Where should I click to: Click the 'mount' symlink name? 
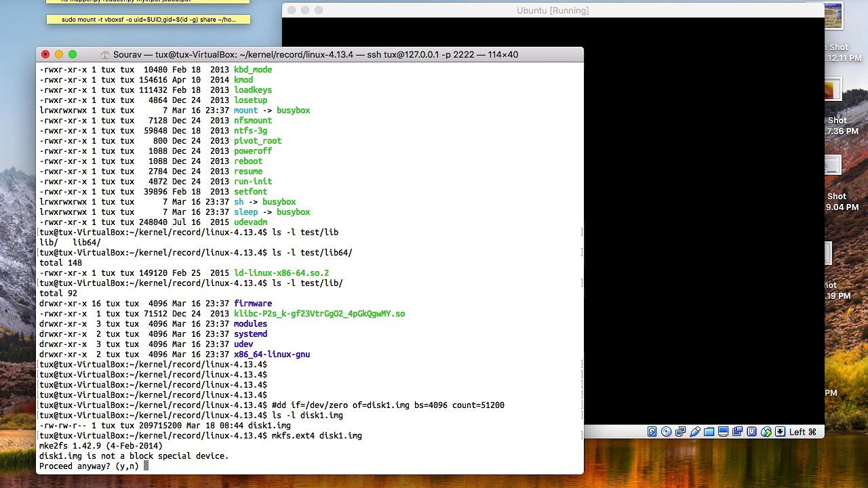pos(245,110)
